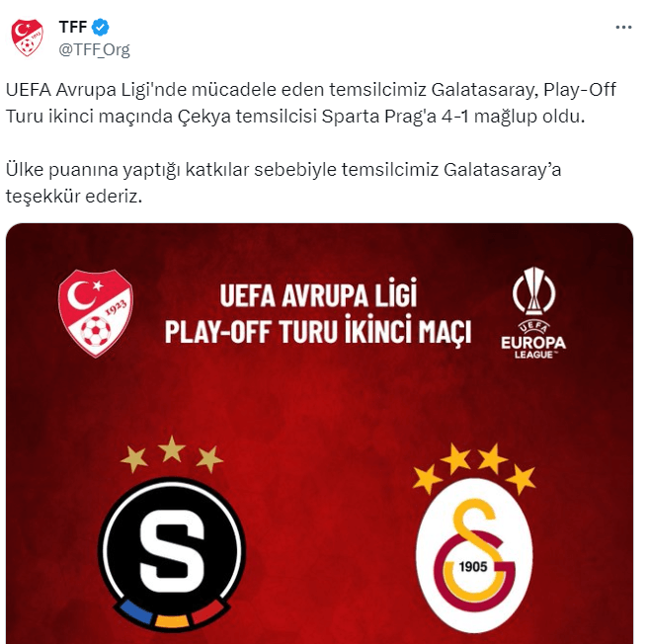
Task: Click the TFF crest inside the image
Action: point(96,313)
